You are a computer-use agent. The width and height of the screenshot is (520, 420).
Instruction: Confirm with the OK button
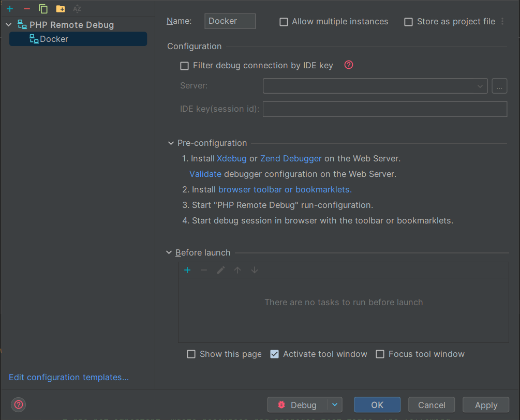(x=377, y=405)
